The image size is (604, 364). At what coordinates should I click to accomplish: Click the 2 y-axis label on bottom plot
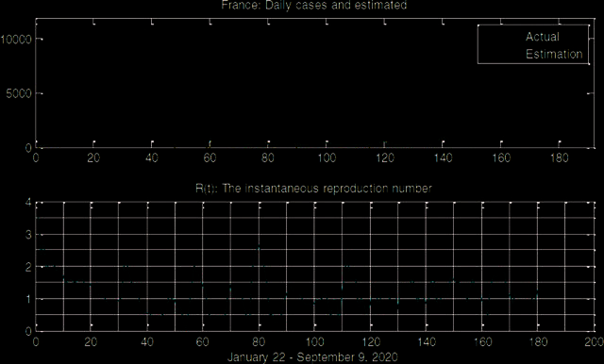pos(28,267)
